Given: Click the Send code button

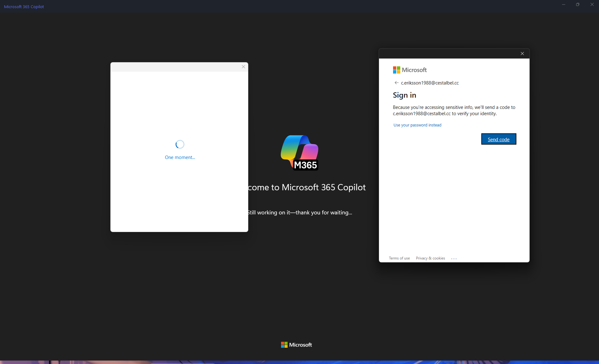Looking at the screenshot, I should click(x=499, y=139).
